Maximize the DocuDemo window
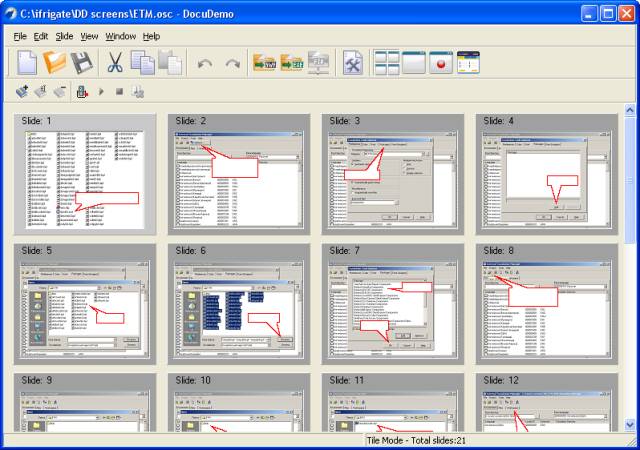This screenshot has width=640, height=450. click(x=608, y=14)
